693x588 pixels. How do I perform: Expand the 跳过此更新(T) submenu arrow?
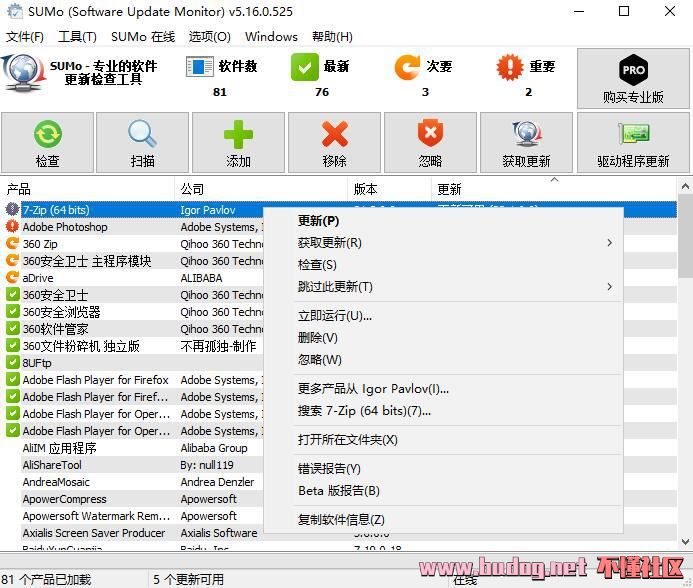(609, 286)
